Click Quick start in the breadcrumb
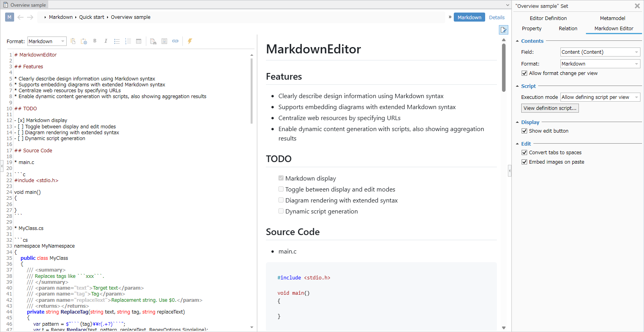644x332 pixels. [92, 17]
